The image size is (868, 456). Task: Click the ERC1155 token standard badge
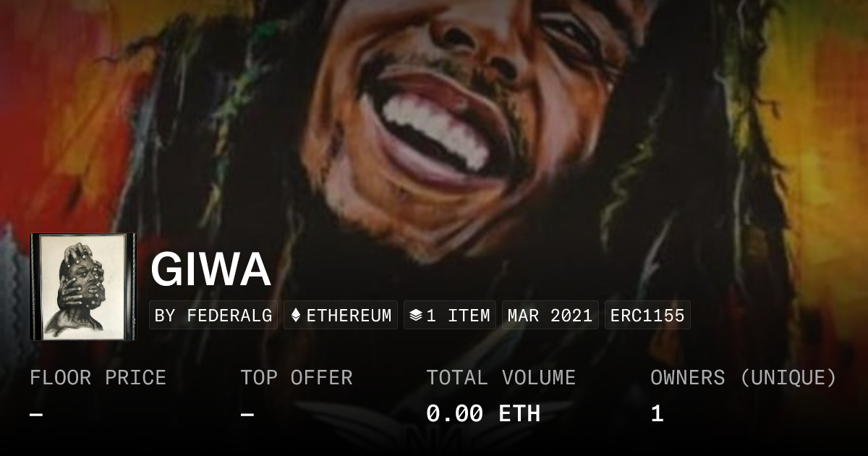(x=647, y=316)
